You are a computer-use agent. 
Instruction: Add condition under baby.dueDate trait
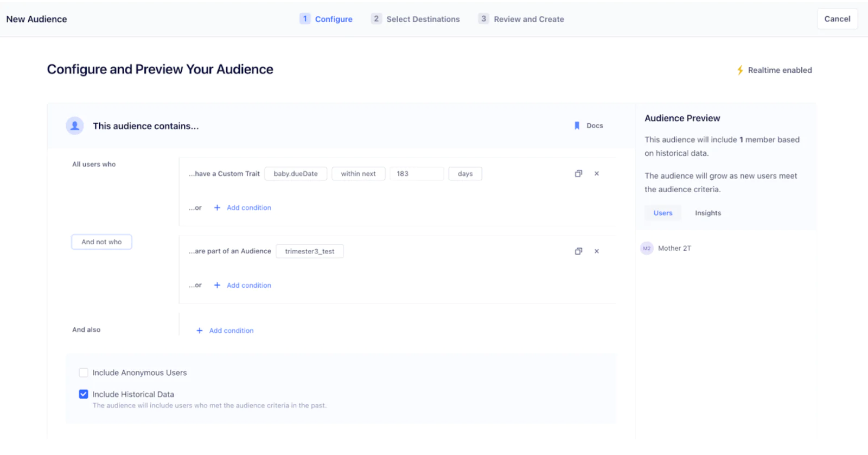[x=249, y=207]
